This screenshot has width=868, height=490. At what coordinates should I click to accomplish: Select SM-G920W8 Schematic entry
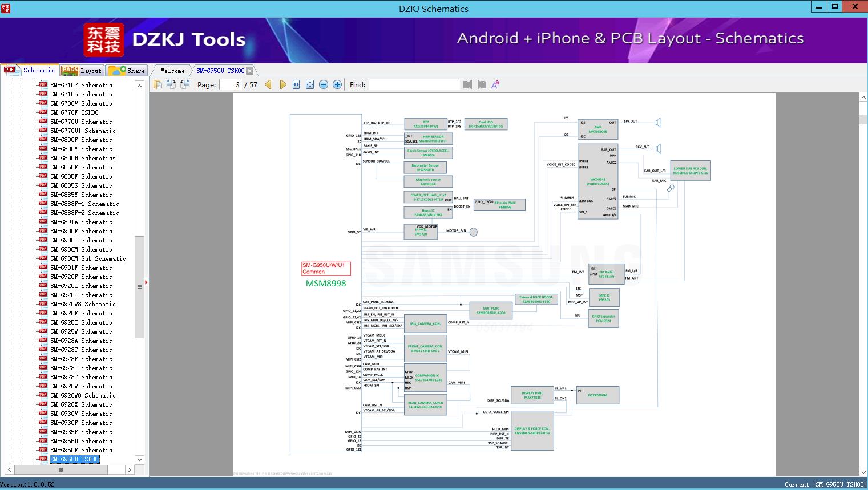click(x=83, y=304)
